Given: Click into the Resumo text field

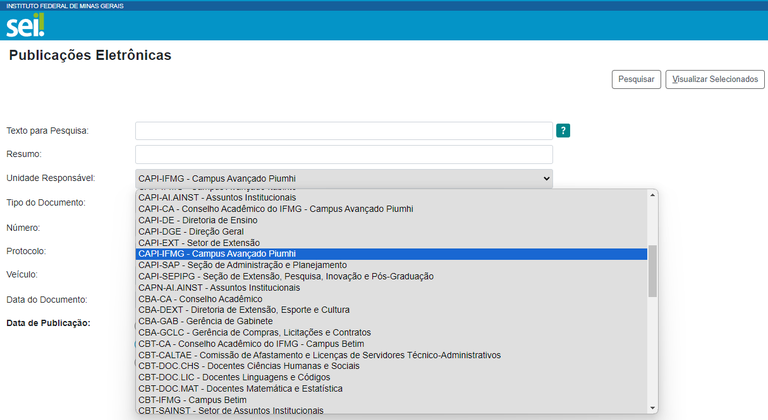Looking at the screenshot, I should (344, 154).
